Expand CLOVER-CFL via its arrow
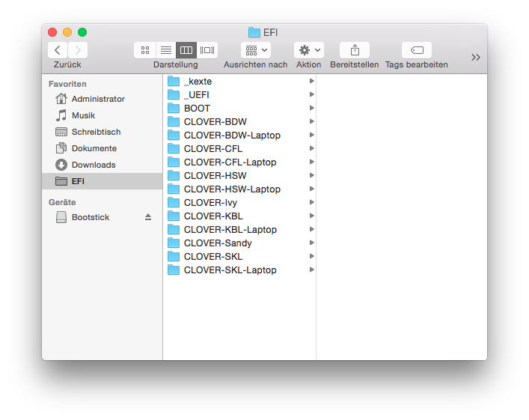Image resolution: width=529 pixels, height=420 pixels. point(312,148)
